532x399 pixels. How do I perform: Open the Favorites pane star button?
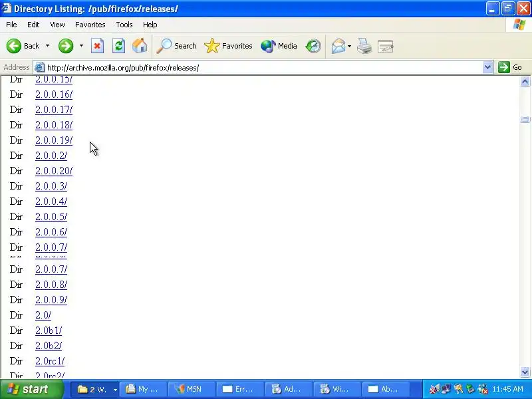pos(228,46)
